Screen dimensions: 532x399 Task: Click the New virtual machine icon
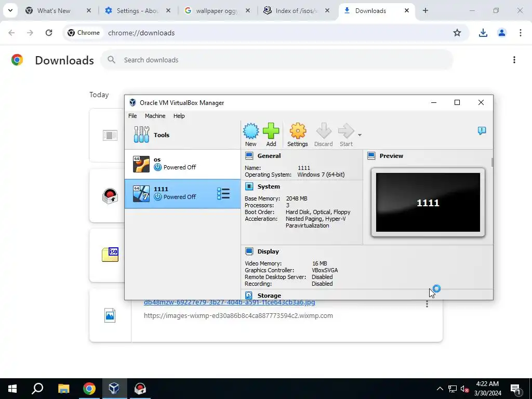click(x=251, y=135)
